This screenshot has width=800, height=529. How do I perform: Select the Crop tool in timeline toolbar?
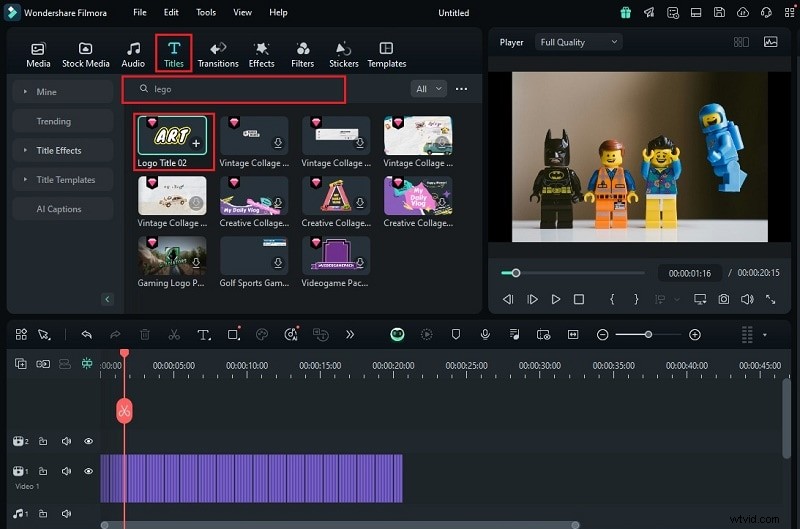234,335
